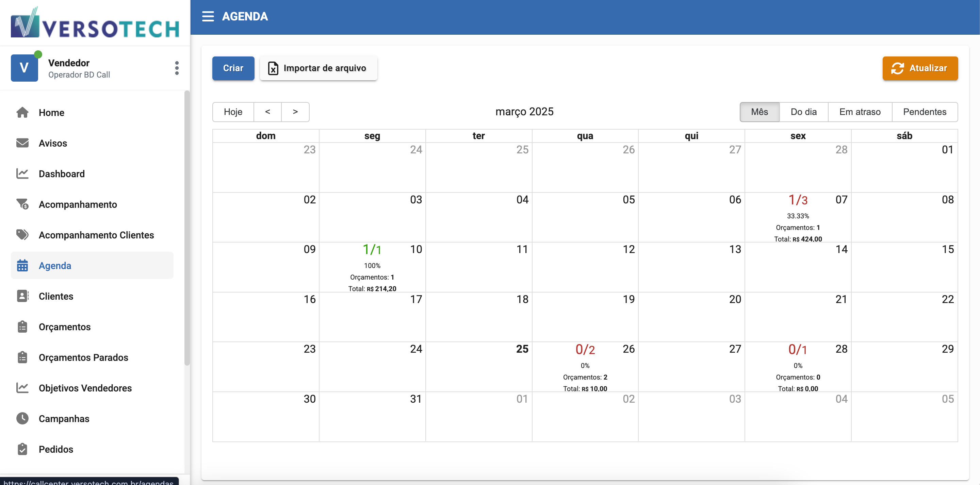Advance to next month with > arrow
Viewport: 980px width, 485px height.
295,112
